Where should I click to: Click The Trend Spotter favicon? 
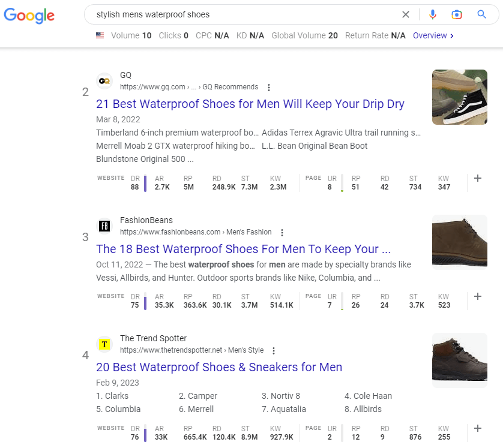pos(104,344)
